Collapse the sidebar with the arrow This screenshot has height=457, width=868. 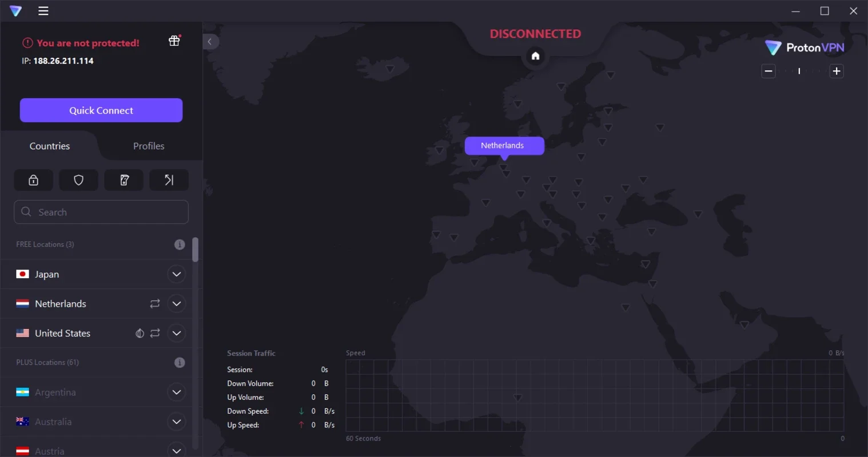point(210,42)
